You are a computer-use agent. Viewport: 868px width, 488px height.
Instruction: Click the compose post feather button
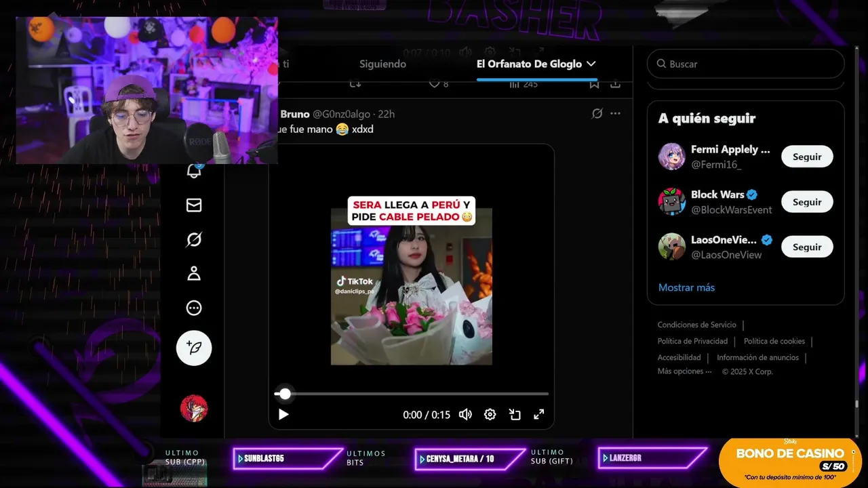pyautogui.click(x=194, y=348)
